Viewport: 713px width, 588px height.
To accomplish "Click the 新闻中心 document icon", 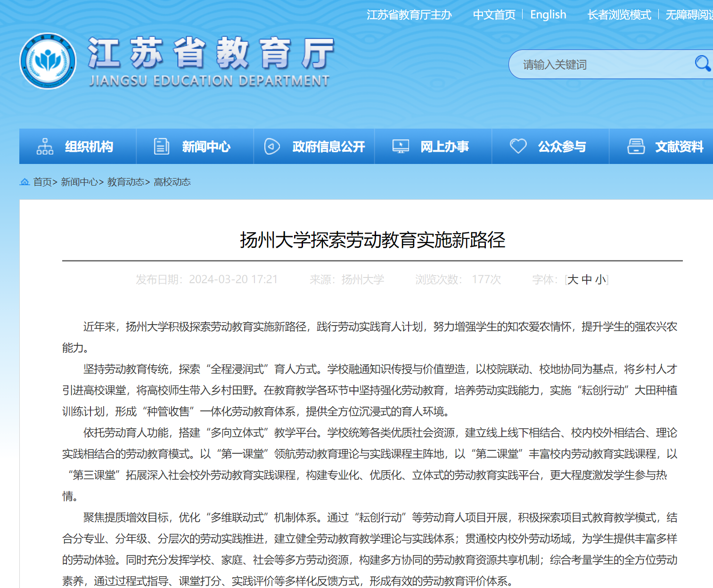I will (x=161, y=147).
